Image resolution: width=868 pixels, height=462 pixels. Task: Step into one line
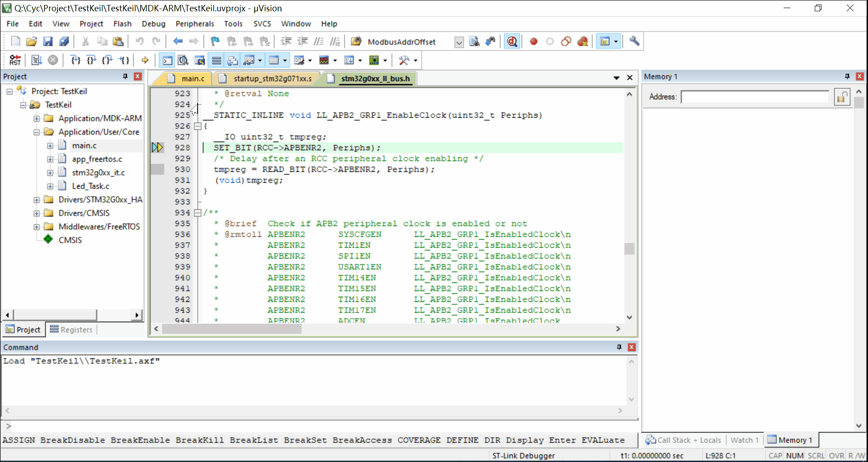coord(75,60)
